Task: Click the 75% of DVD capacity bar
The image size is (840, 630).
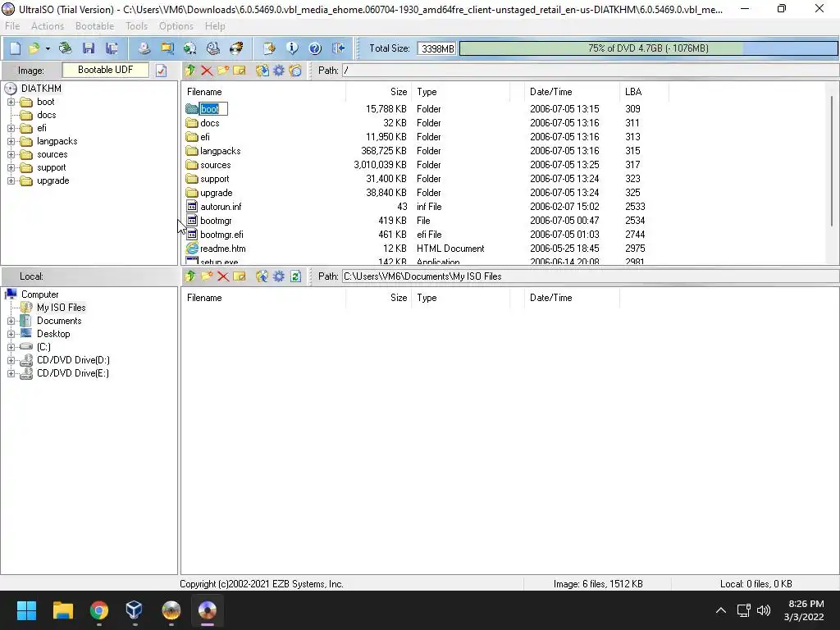Action: point(649,48)
